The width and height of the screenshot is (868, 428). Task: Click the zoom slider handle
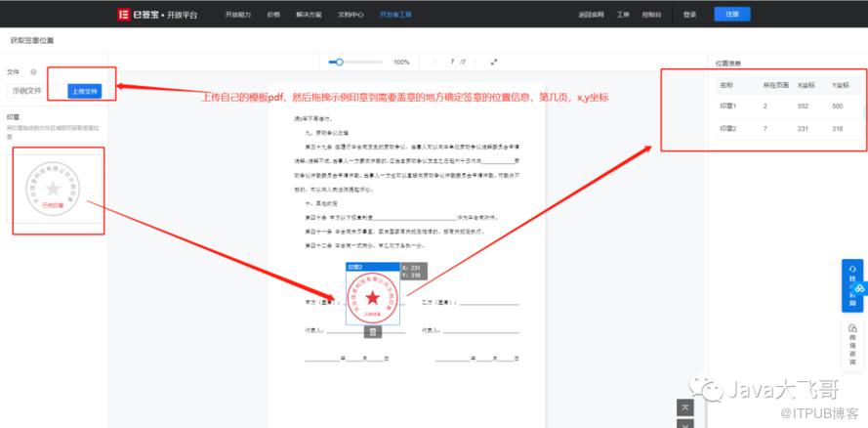338,62
